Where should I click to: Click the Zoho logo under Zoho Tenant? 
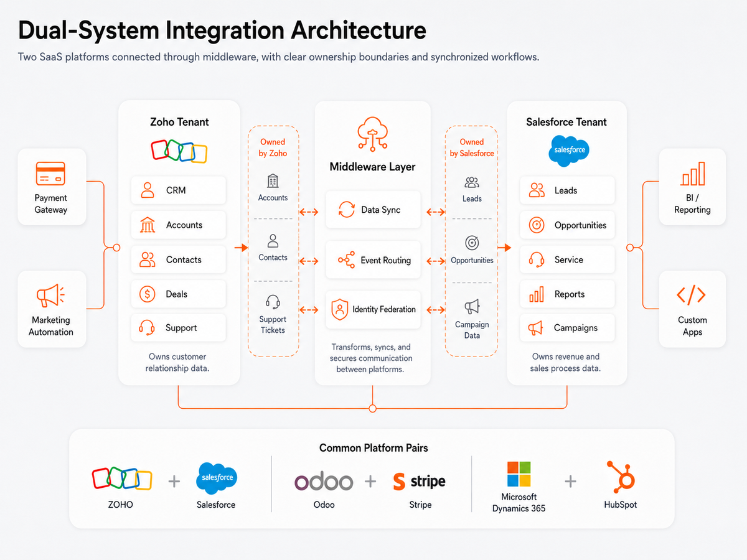click(179, 151)
